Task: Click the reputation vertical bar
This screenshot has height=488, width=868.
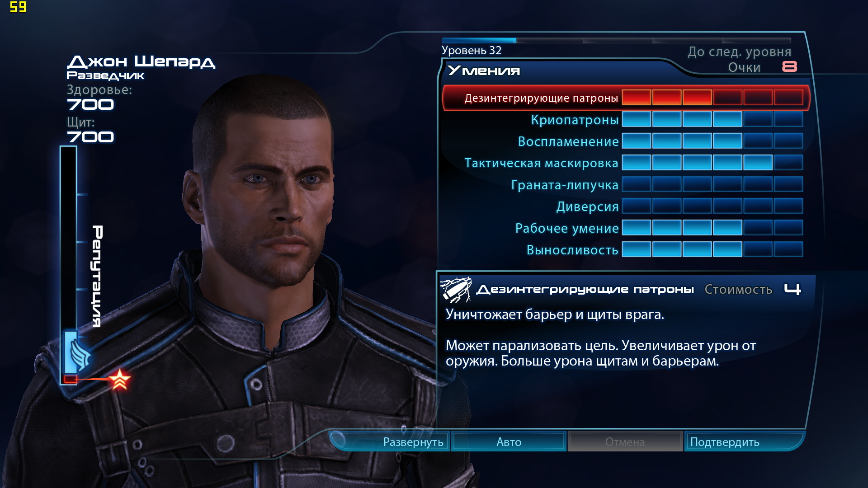Action: click(x=69, y=265)
